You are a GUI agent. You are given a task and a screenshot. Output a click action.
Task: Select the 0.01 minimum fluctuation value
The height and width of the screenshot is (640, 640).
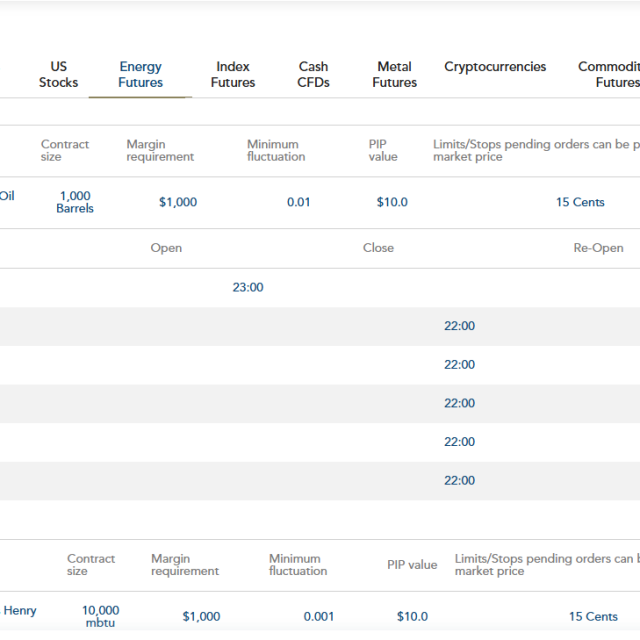pos(298,202)
